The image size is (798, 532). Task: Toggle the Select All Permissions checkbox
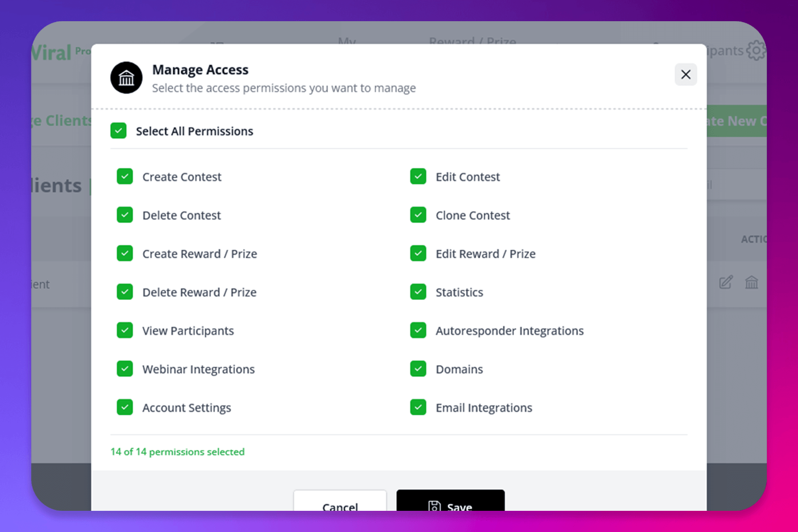click(119, 131)
